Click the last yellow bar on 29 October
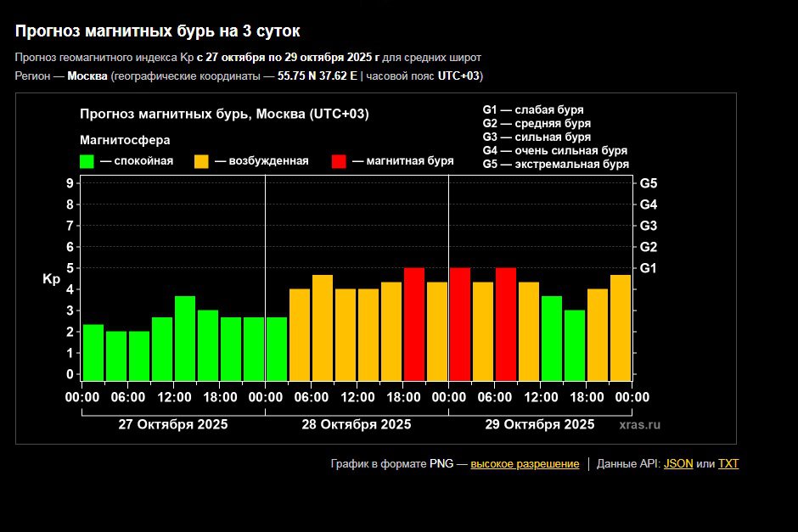The width and height of the screenshot is (798, 532). 621,328
